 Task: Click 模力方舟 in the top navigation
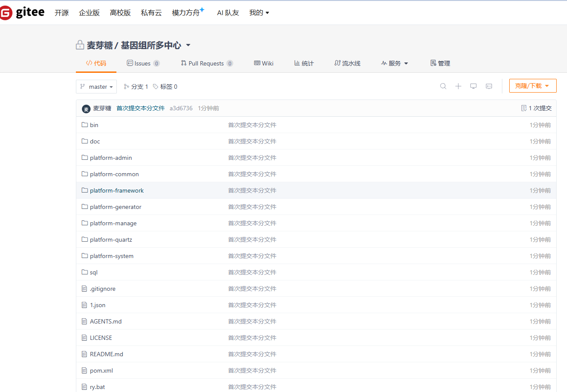[186, 13]
